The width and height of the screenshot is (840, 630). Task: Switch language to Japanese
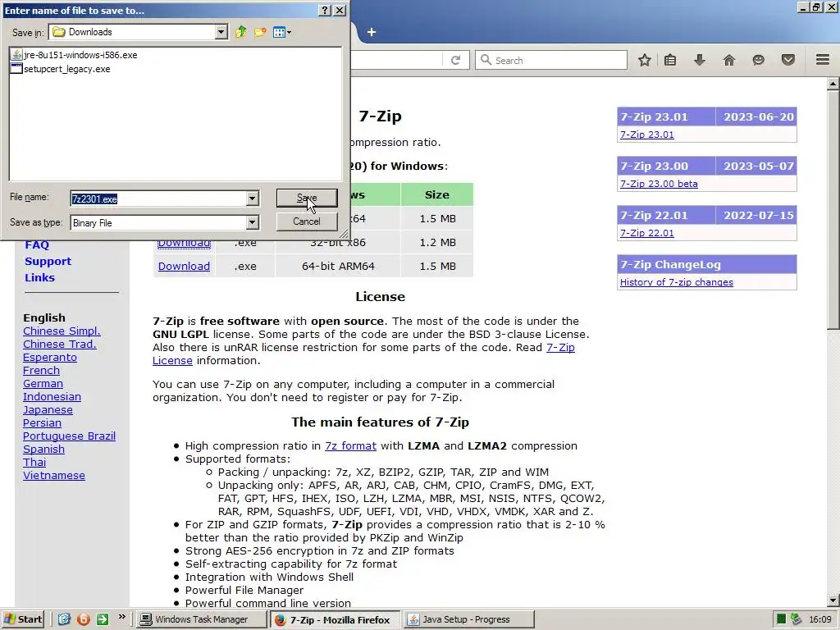48,410
